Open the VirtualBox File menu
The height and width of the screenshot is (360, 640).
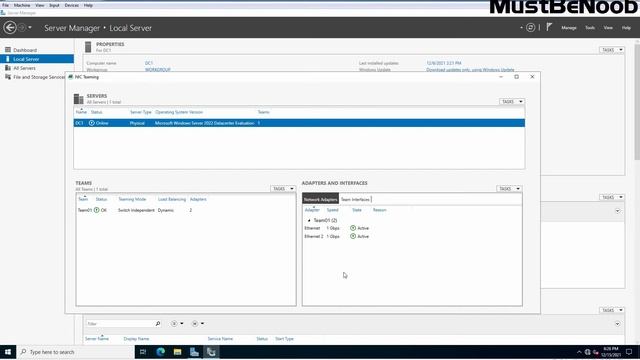point(5,5)
